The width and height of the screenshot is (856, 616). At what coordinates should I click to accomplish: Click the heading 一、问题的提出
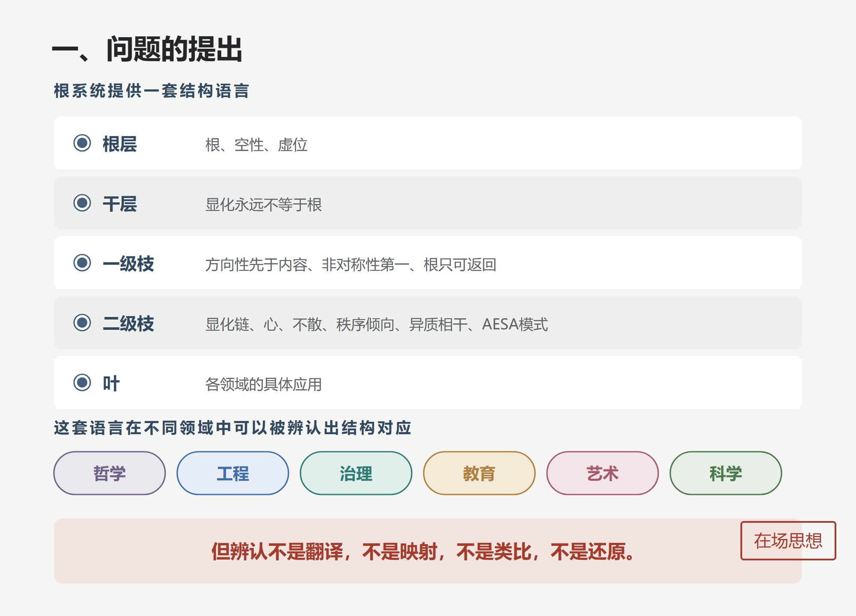(x=147, y=49)
